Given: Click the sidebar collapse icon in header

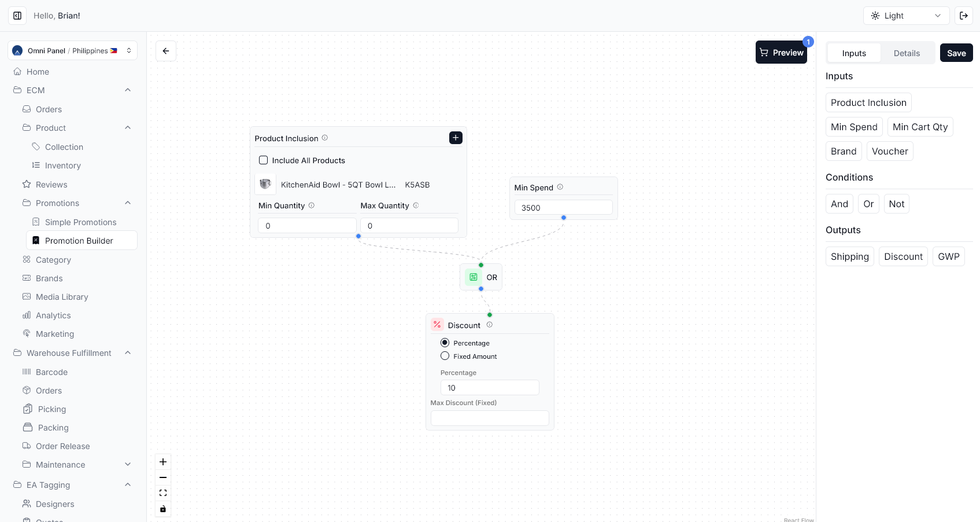Looking at the screenshot, I should pos(17,16).
